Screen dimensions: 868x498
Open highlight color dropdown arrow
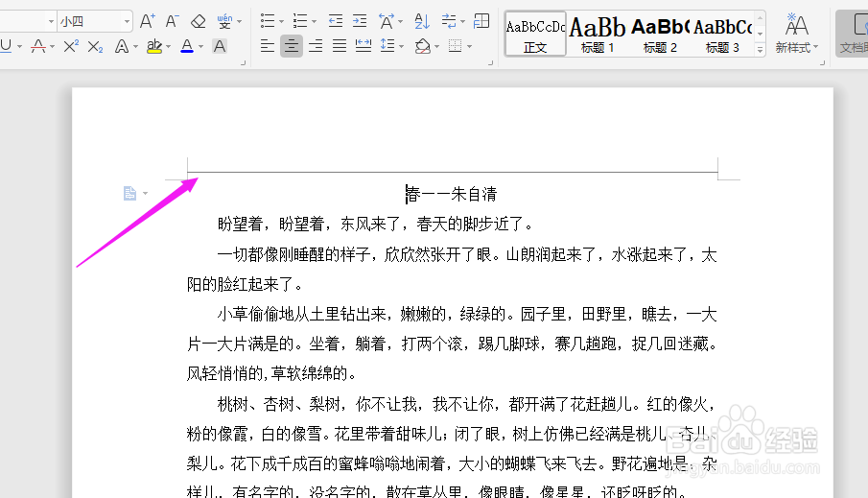click(168, 47)
